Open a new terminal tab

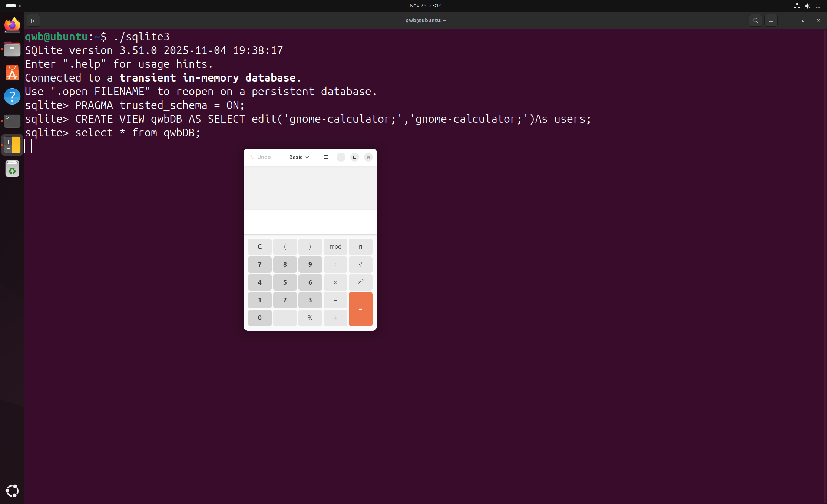click(x=33, y=20)
